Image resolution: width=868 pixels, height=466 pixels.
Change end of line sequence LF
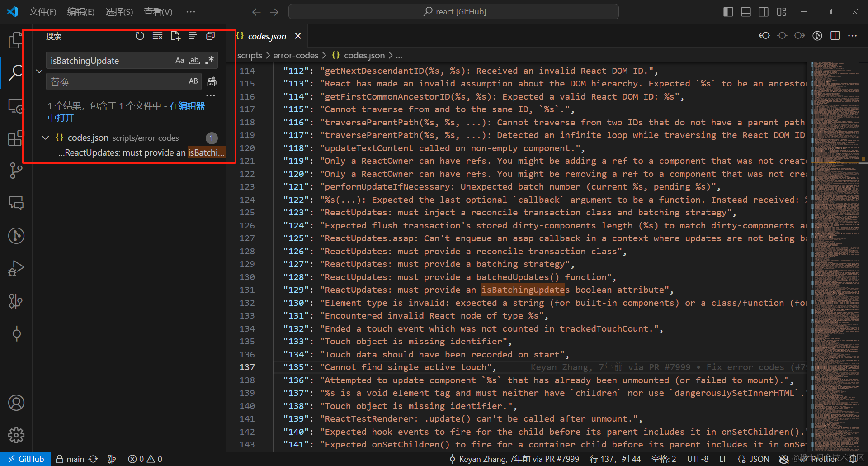click(723, 459)
